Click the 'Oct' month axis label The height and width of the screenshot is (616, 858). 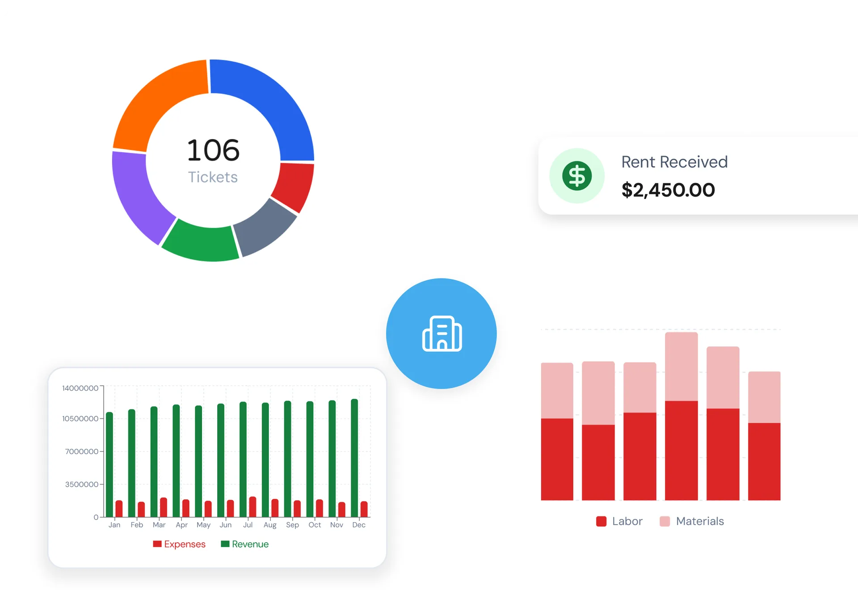(x=315, y=525)
